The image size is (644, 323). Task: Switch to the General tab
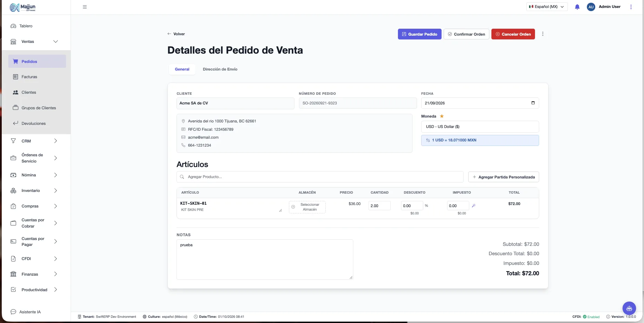coord(182,69)
